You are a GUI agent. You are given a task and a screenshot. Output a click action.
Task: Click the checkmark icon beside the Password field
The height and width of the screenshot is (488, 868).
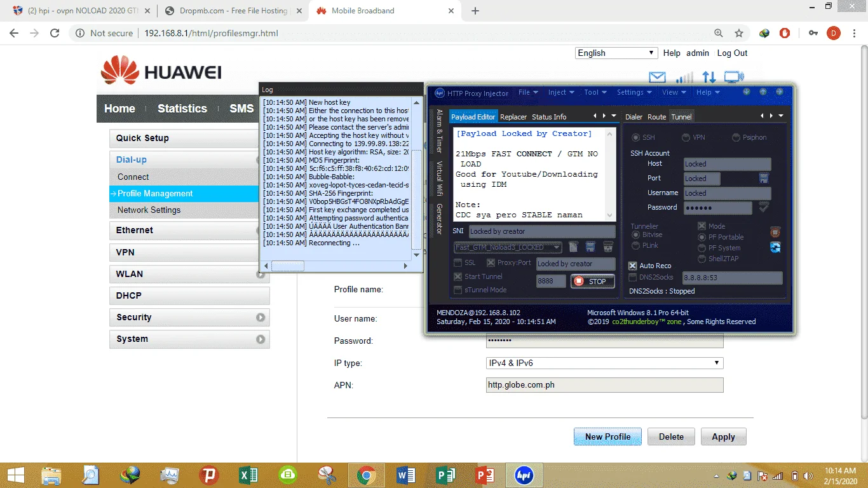[x=764, y=207]
